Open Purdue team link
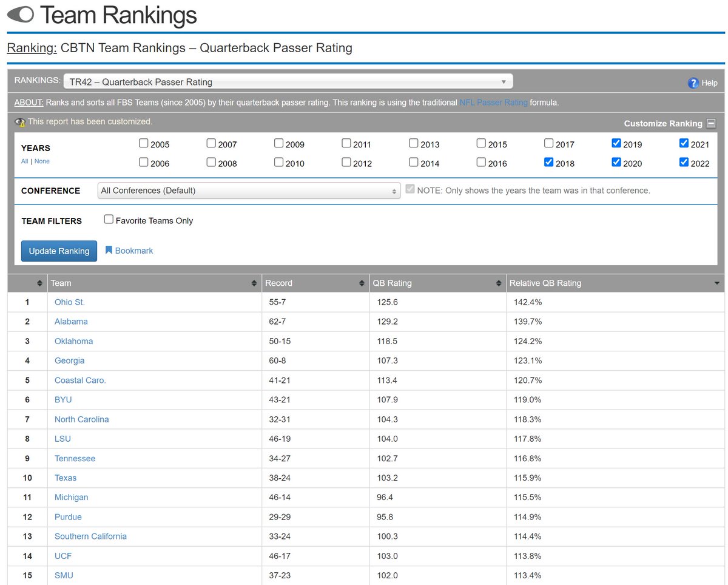The width and height of the screenshot is (728, 585). [x=68, y=516]
